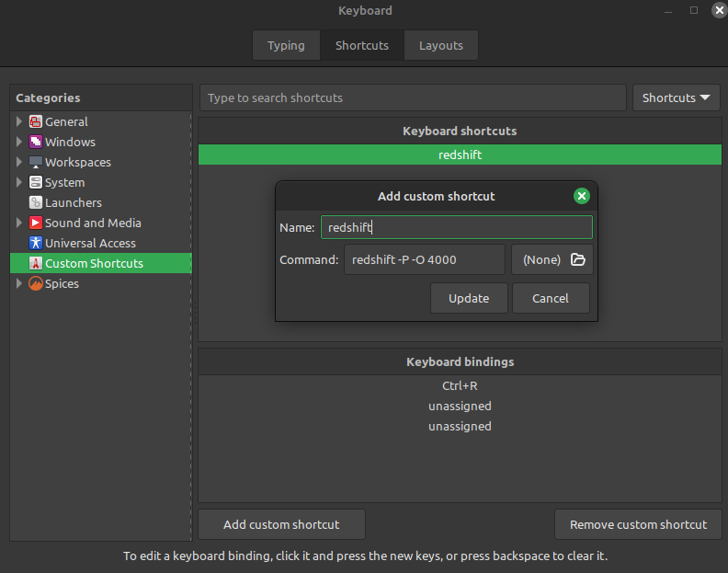Select Sound and Media category label
This screenshot has width=728, height=573.
[x=93, y=223]
